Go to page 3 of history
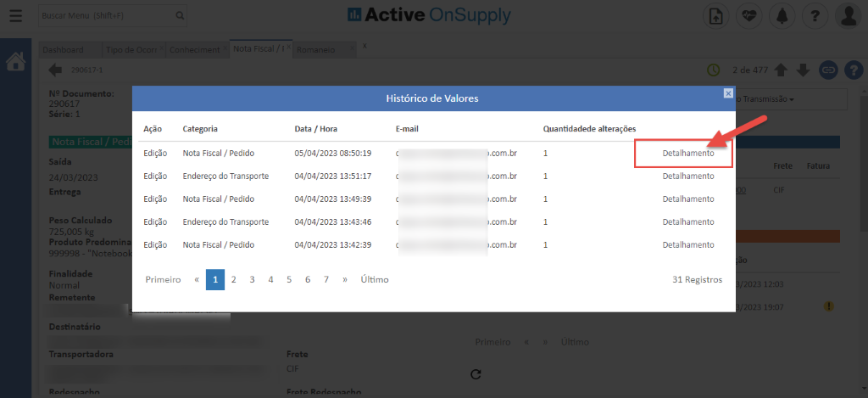Image resolution: width=868 pixels, height=398 pixels. click(x=252, y=279)
